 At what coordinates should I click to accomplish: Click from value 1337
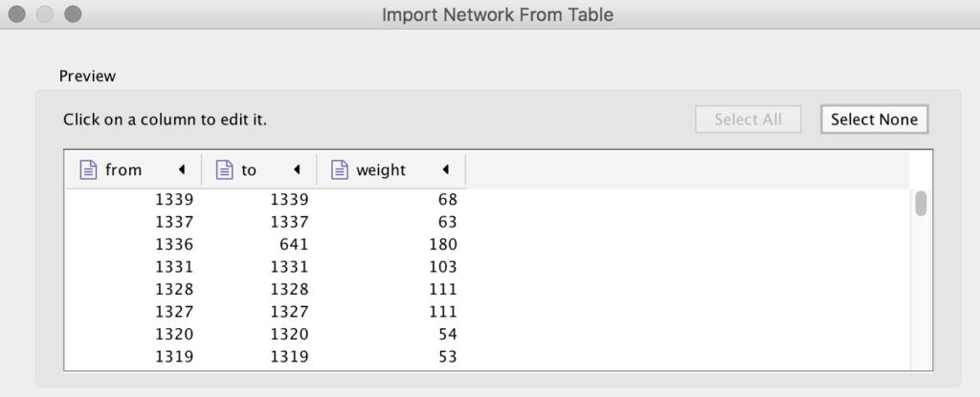[174, 222]
